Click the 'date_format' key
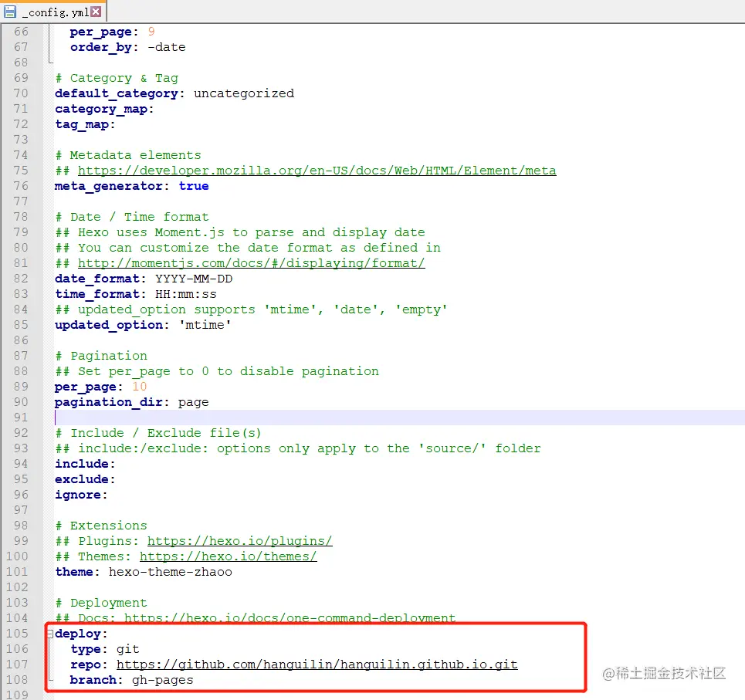Image resolution: width=745 pixels, height=700 pixels. click(x=97, y=279)
